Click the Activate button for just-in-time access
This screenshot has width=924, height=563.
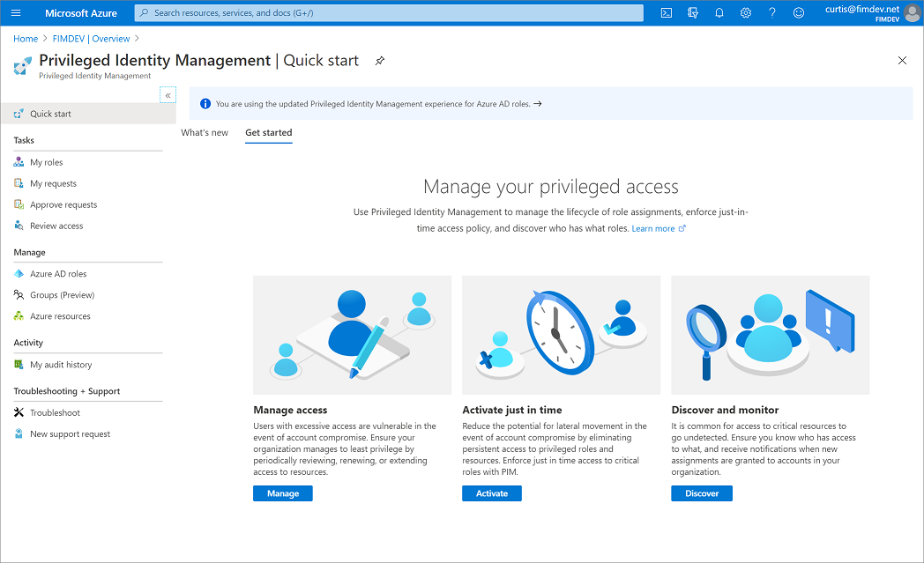coord(491,493)
